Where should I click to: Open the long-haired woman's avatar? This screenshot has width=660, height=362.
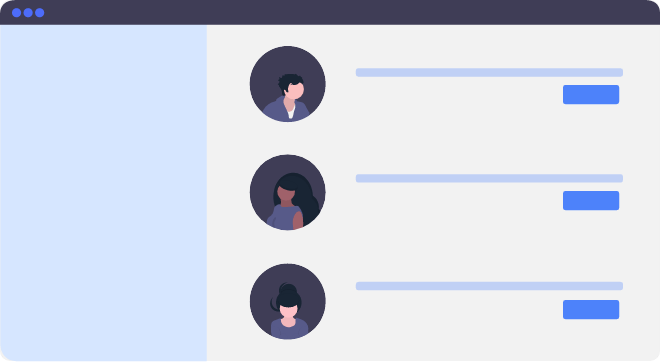[x=287, y=192]
